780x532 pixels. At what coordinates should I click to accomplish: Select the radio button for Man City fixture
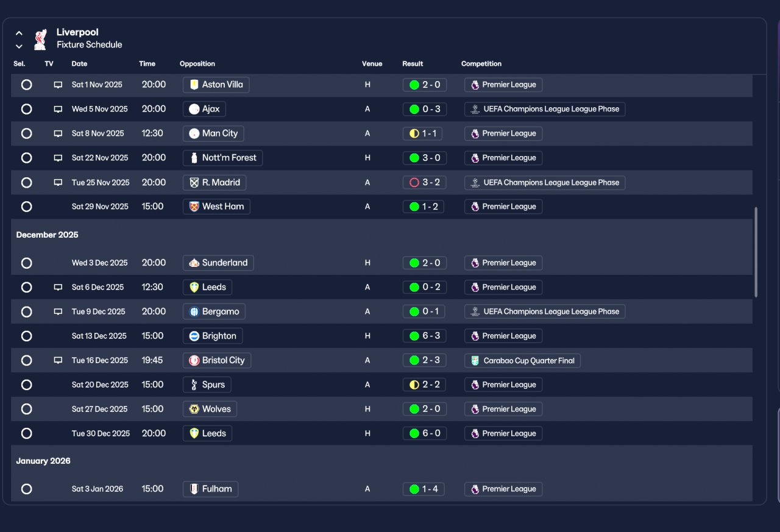pyautogui.click(x=26, y=133)
